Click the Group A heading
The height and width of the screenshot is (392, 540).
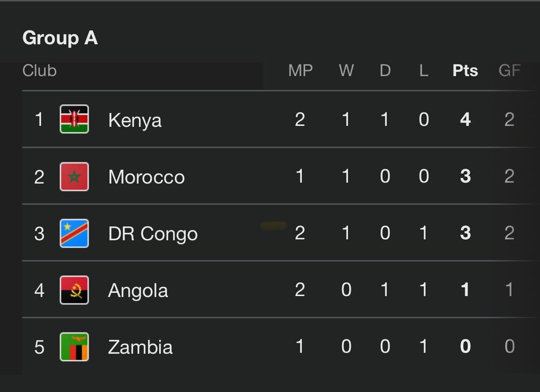60,38
